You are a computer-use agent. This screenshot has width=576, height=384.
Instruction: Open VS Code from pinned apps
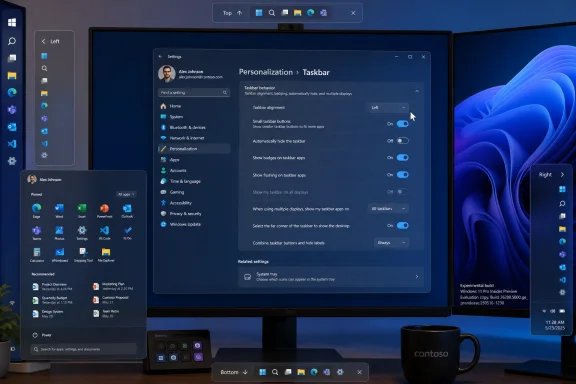(104, 233)
